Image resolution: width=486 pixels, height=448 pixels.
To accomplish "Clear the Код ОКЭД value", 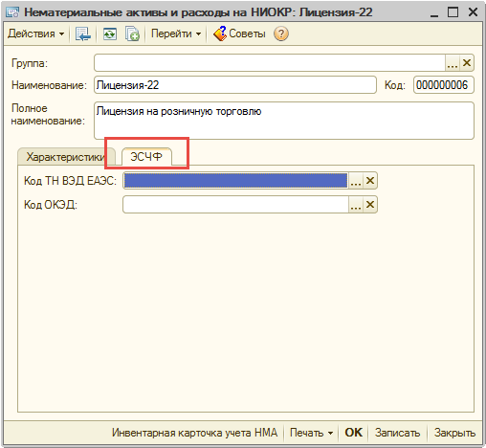I will pos(370,204).
